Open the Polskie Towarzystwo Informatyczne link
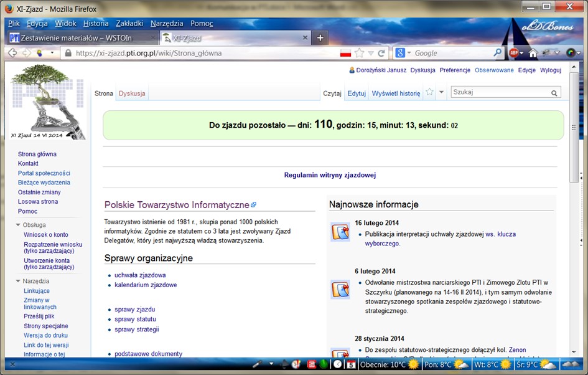This screenshot has height=375, width=588. pos(177,204)
